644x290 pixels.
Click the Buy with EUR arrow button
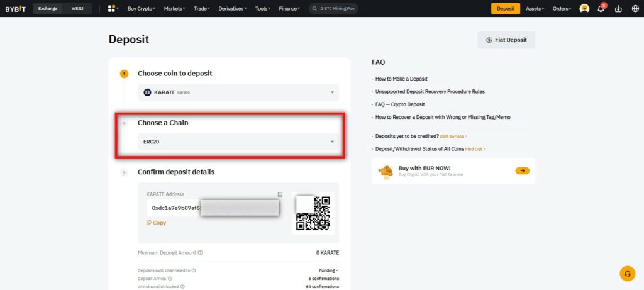tap(523, 171)
